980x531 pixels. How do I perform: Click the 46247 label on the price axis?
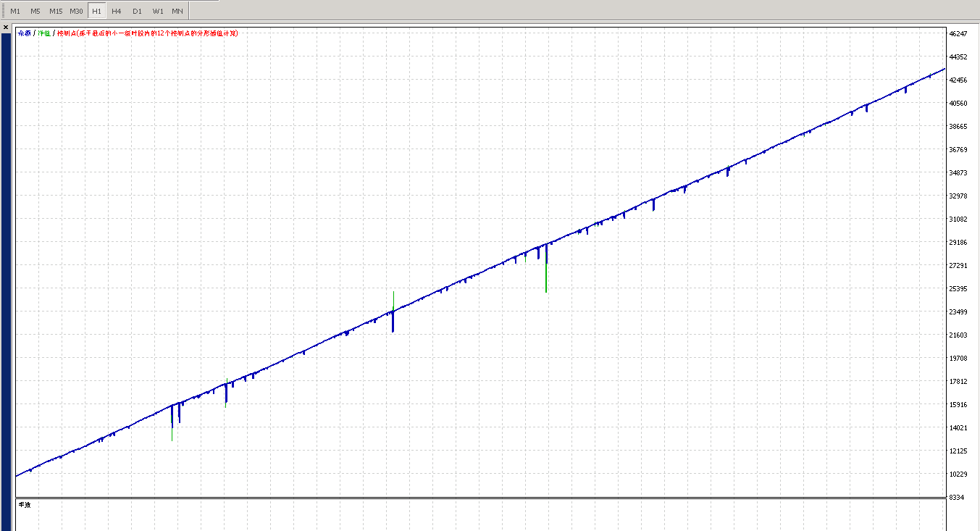click(x=958, y=34)
